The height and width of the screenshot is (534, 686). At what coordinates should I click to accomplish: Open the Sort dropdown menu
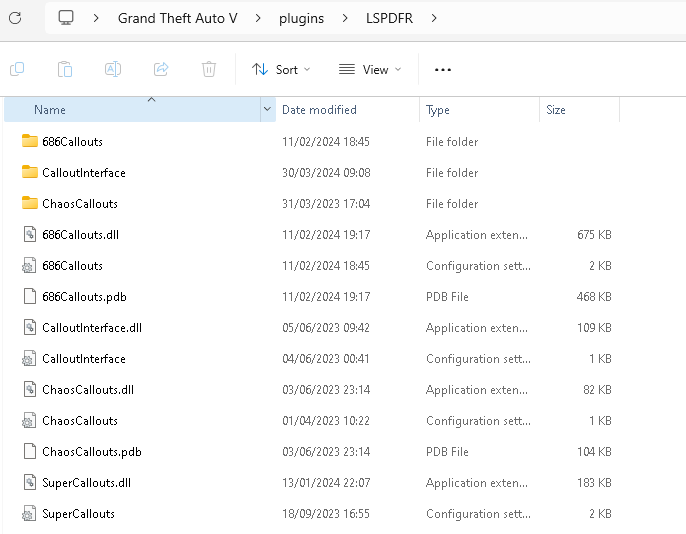[x=281, y=69]
